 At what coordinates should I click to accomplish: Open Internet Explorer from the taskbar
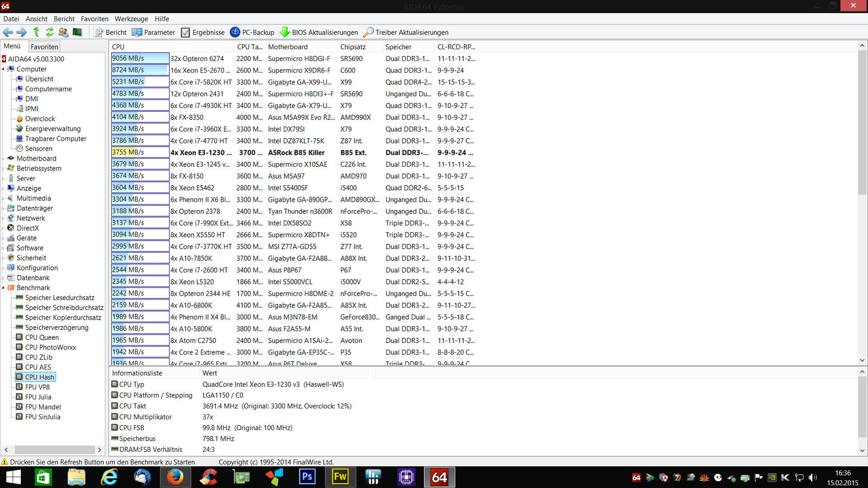[x=109, y=477]
